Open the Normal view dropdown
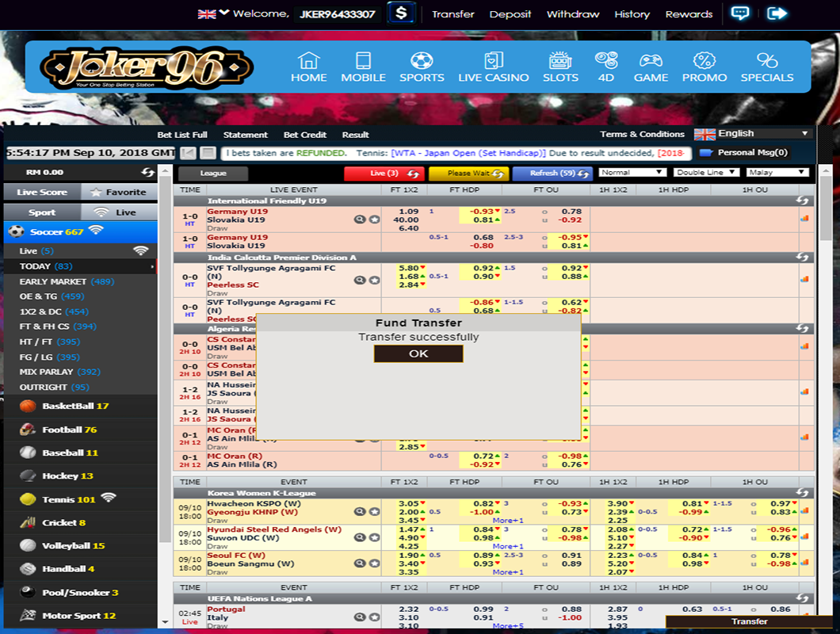The width and height of the screenshot is (840, 634). click(632, 172)
